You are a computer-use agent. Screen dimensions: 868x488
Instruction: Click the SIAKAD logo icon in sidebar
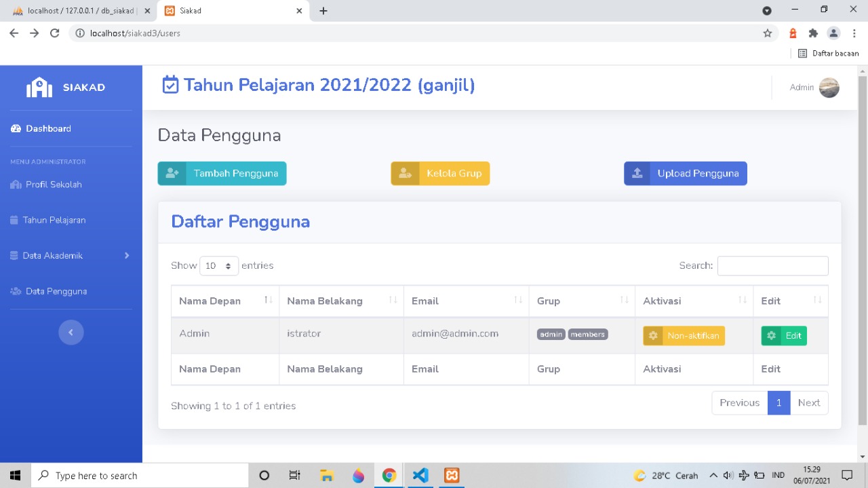point(39,87)
